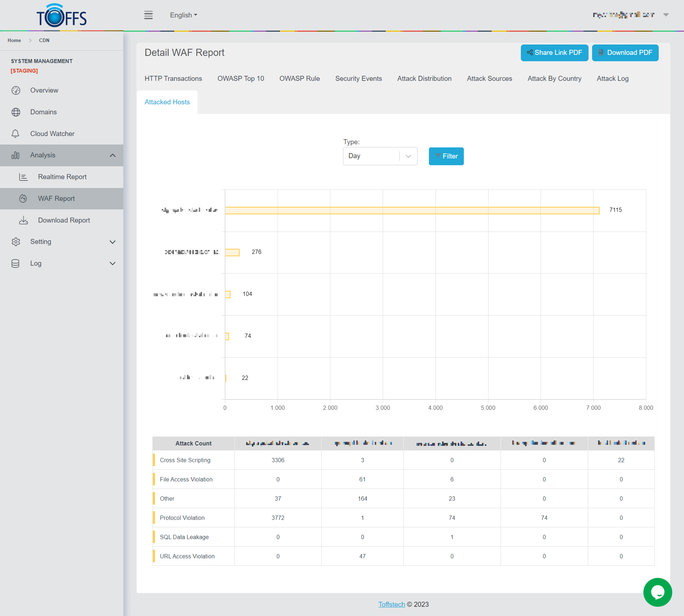Open the Type dropdown showing Day

(380, 156)
